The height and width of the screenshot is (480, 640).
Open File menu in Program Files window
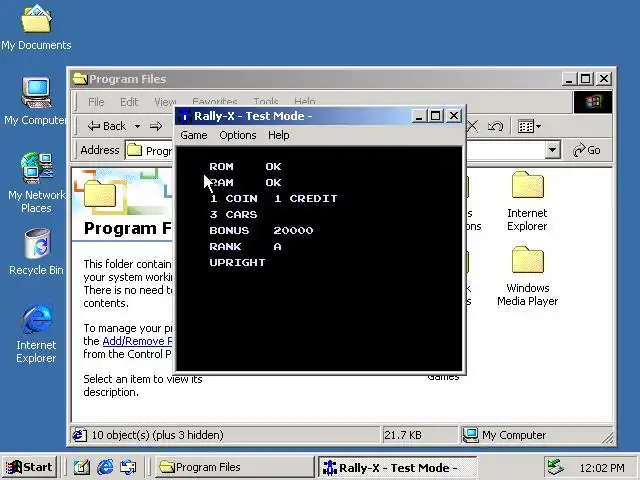click(x=96, y=102)
